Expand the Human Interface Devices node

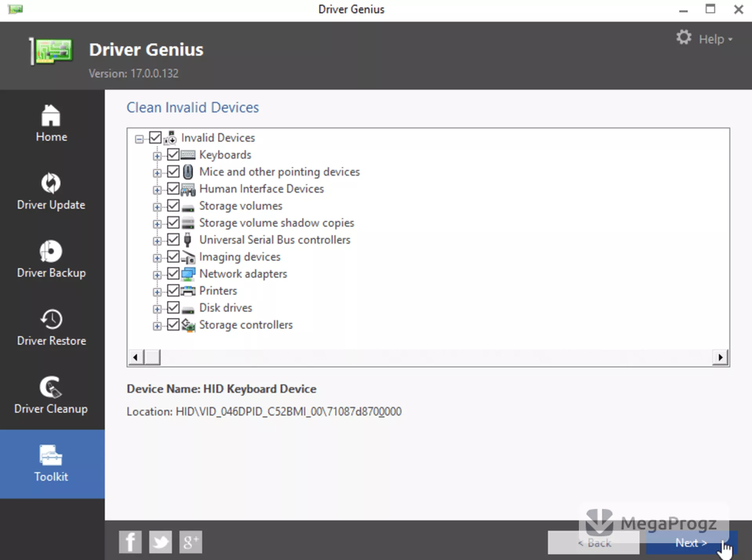(157, 190)
